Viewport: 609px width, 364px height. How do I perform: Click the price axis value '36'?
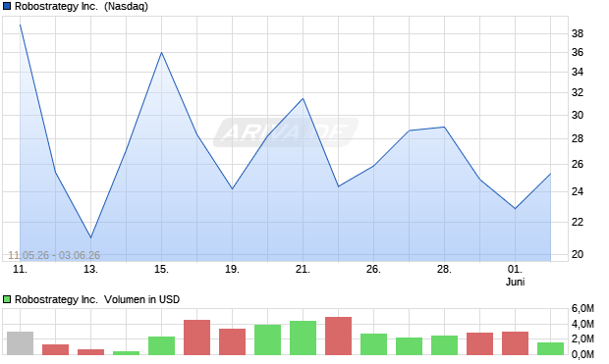578,52
